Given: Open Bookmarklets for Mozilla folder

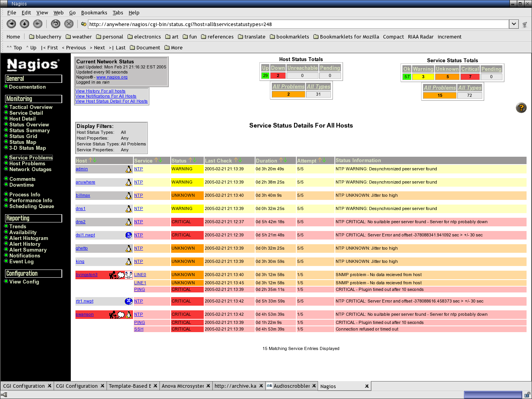Looking at the screenshot, I should (346, 37).
